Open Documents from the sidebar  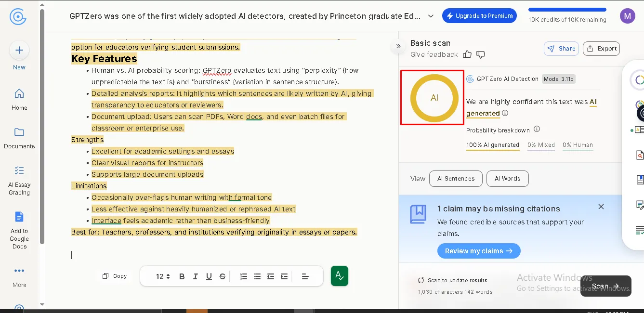tap(19, 138)
